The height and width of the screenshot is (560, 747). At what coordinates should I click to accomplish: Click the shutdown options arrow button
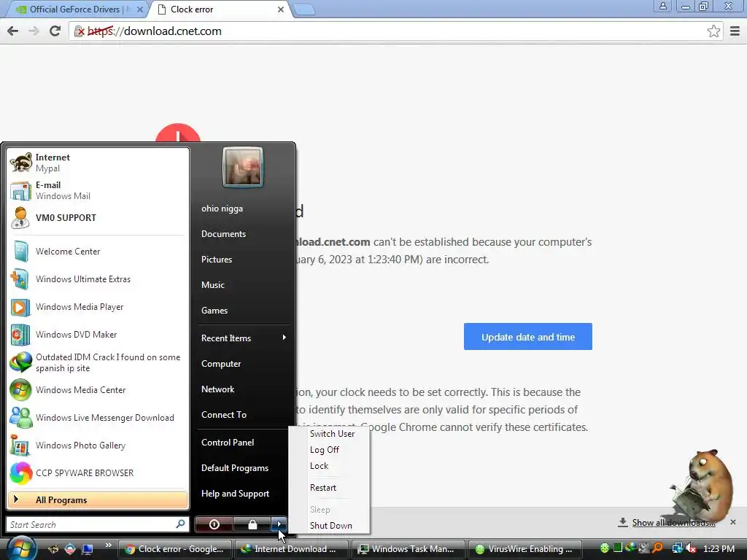coord(279,524)
